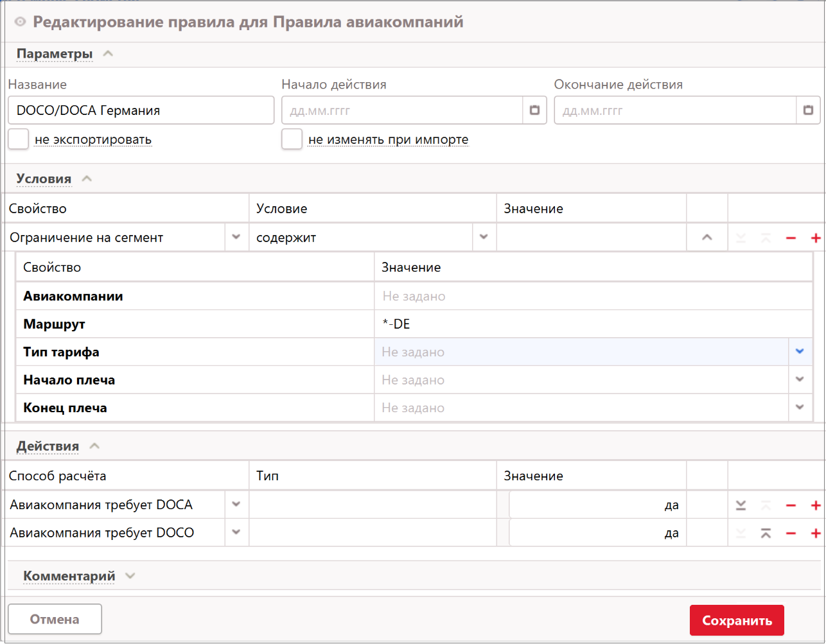This screenshot has height=644, width=826.
Task: Move the DOCA action row down
Action: click(x=741, y=506)
